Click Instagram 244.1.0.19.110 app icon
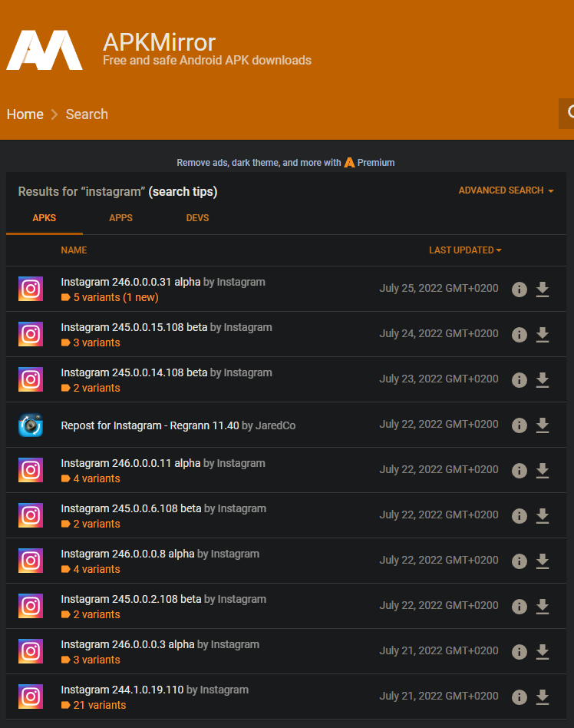 pyautogui.click(x=31, y=697)
